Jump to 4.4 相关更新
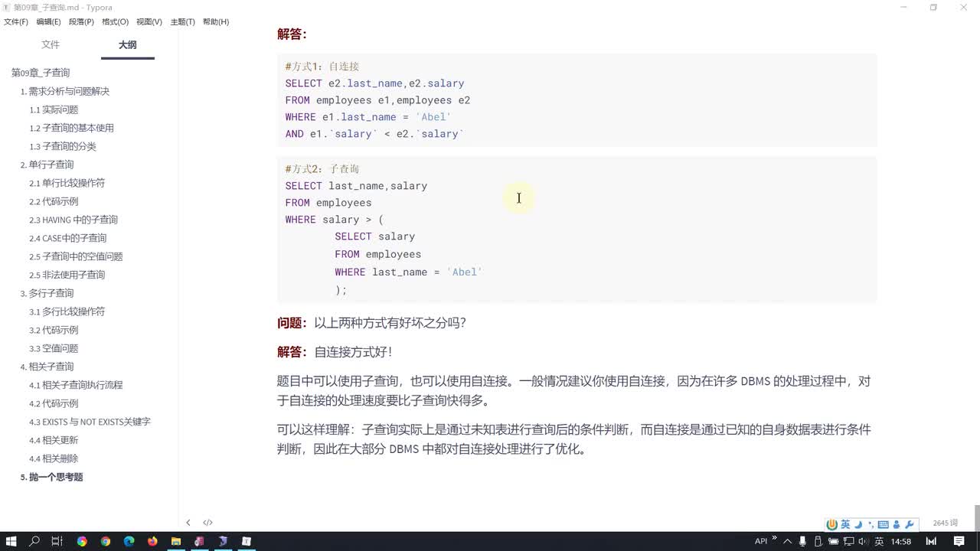This screenshot has width=980, height=551. click(x=54, y=440)
